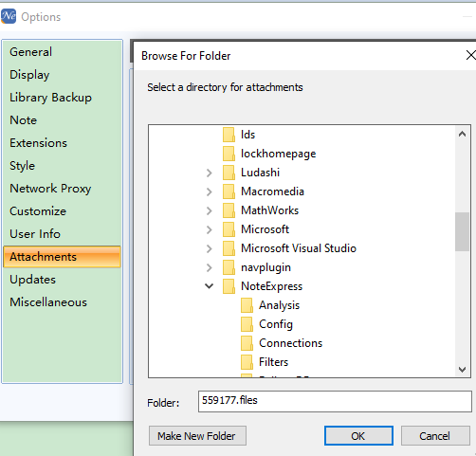
Task: Select the Microsoft folder name
Action: tap(265, 229)
